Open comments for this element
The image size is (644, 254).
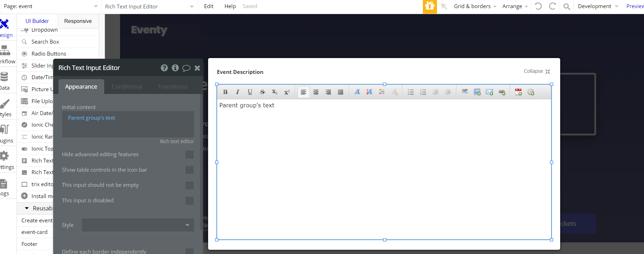click(186, 68)
